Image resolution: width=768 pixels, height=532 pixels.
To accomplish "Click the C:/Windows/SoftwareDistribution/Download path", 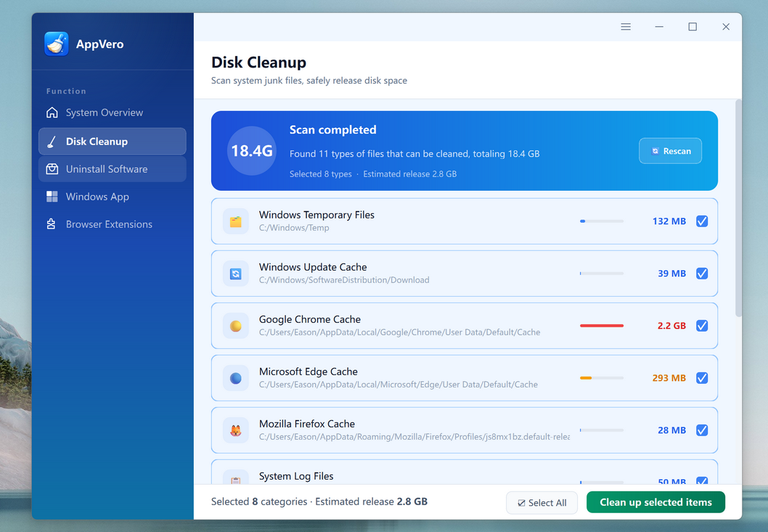I will click(x=344, y=280).
